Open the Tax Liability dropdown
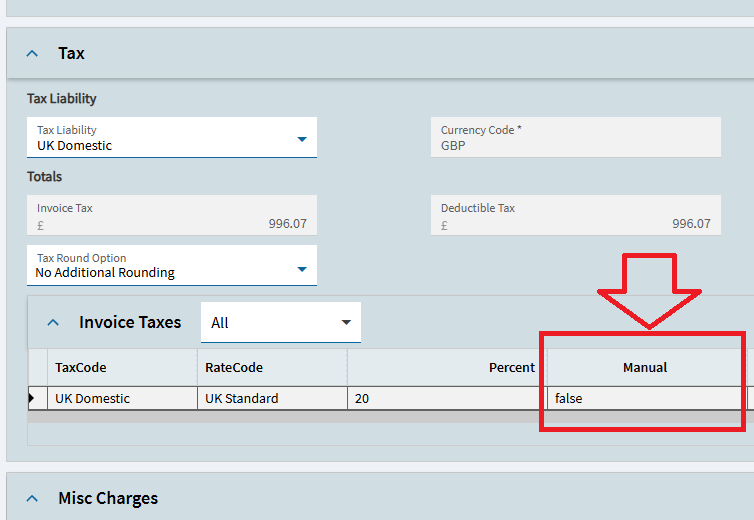 point(172,137)
